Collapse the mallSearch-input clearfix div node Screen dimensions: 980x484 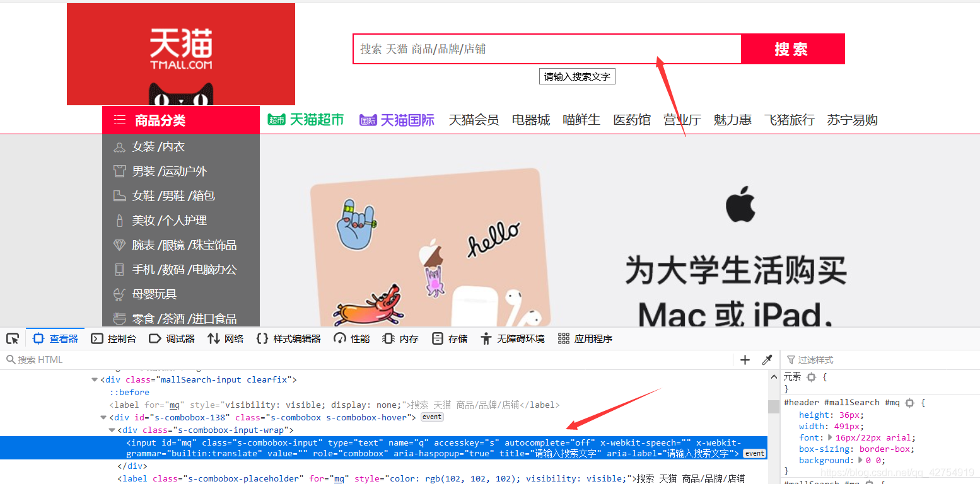point(95,380)
